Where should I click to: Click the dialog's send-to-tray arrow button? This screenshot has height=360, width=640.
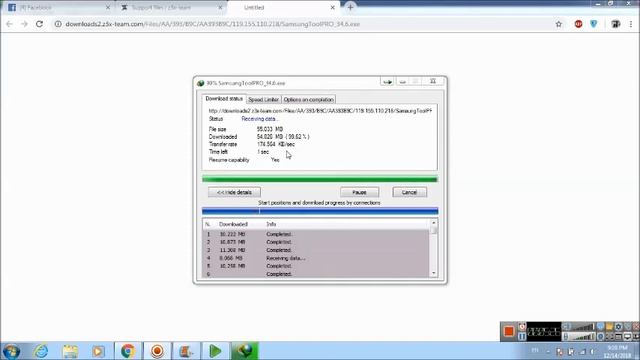point(387,82)
